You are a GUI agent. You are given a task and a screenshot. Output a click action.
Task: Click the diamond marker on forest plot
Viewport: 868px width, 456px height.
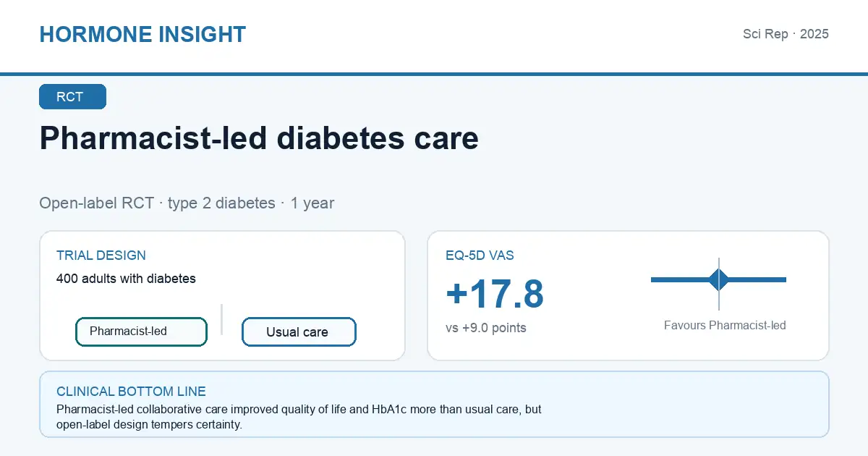[719, 279]
